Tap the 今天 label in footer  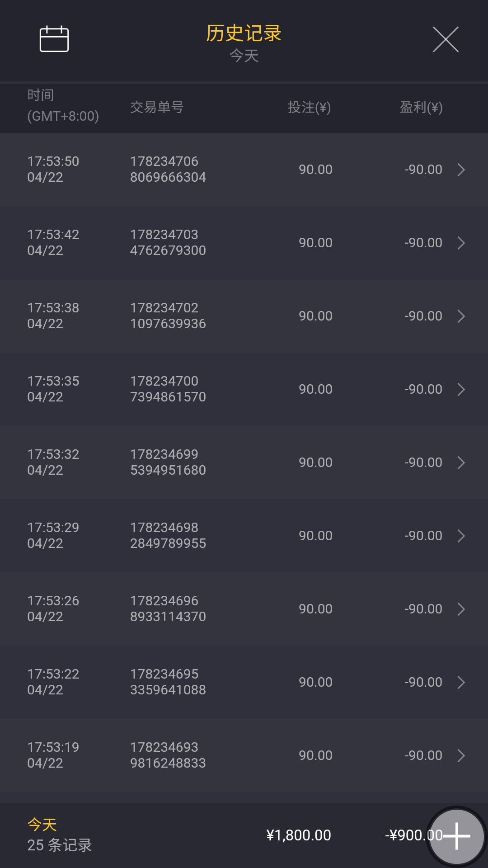click(42, 825)
